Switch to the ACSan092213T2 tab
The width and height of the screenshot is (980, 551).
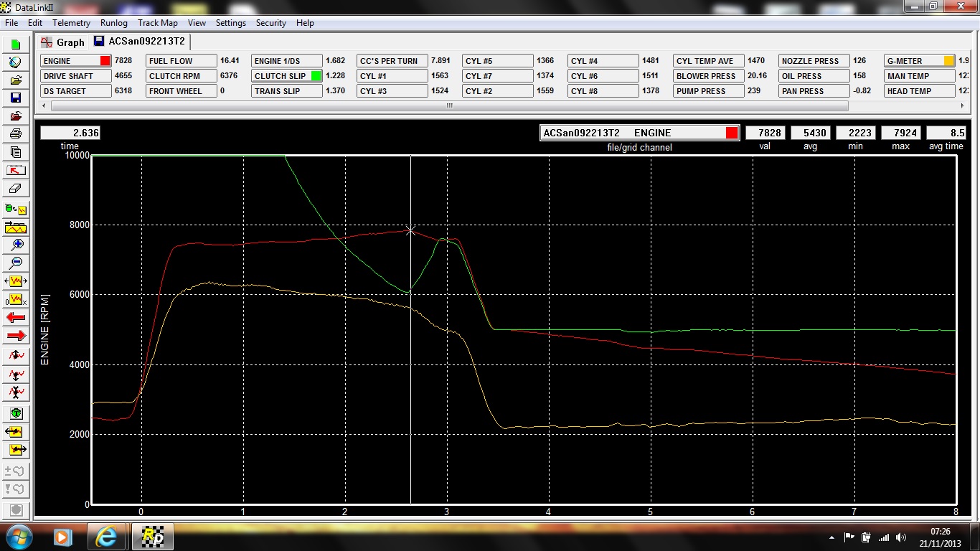[140, 42]
